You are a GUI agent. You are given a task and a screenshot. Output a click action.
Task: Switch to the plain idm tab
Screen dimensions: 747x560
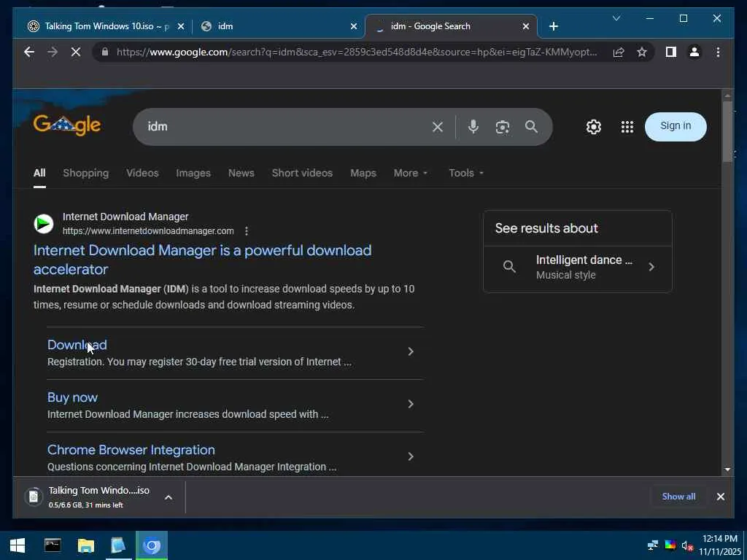tap(279, 26)
